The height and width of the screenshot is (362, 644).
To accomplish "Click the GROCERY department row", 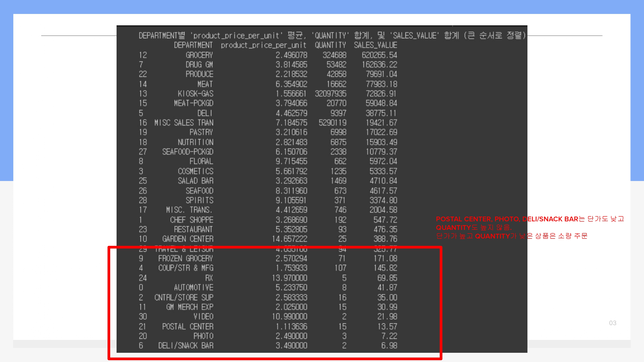I will click(x=199, y=55).
